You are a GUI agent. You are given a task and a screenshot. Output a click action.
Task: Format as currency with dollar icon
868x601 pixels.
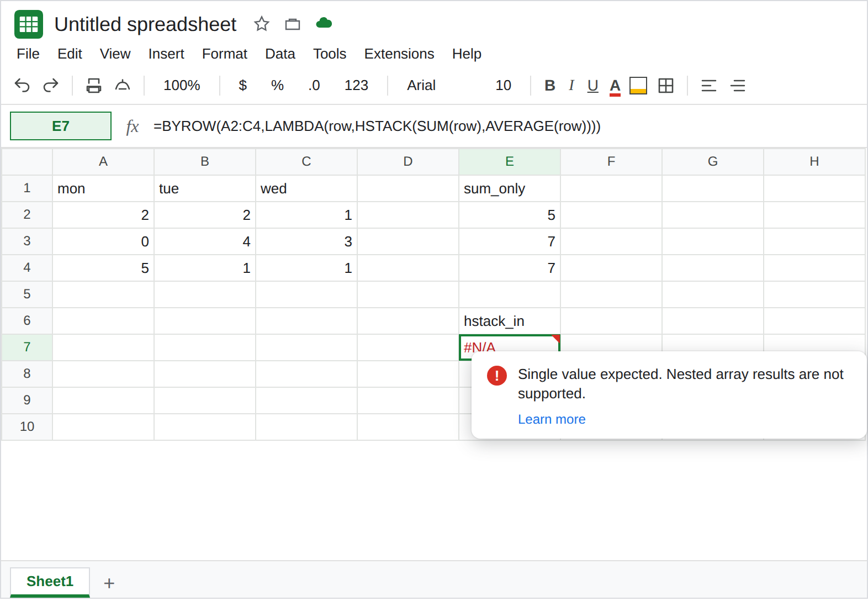click(x=243, y=86)
